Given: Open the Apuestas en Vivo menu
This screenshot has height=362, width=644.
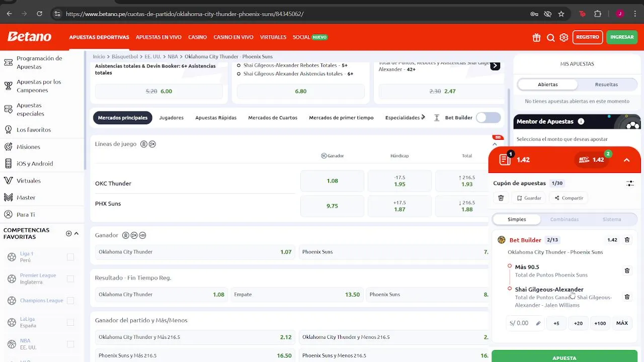Looking at the screenshot, I should pos(158,37).
